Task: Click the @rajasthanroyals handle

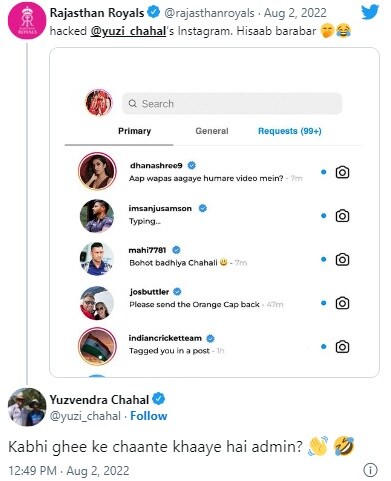Action: click(209, 13)
